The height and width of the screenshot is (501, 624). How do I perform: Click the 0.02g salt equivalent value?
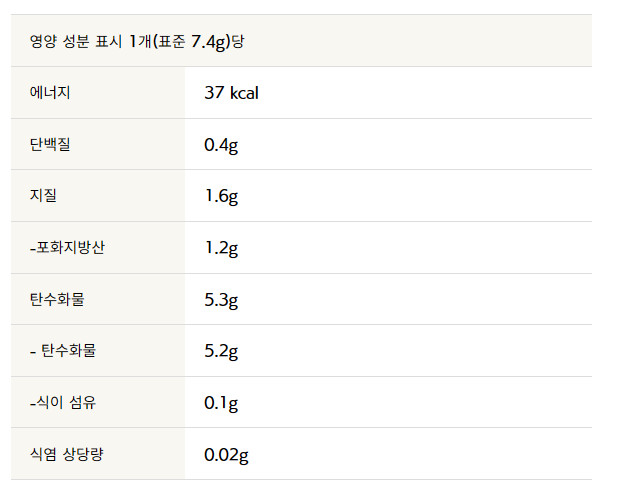pyautogui.click(x=225, y=455)
